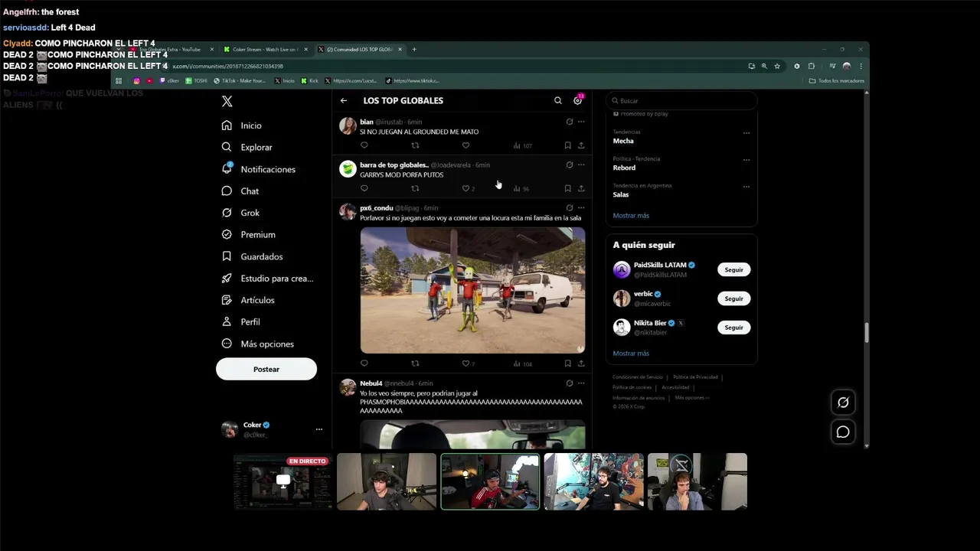Open Nebul4's profile avatar
The width and height of the screenshot is (980, 551).
348,387
